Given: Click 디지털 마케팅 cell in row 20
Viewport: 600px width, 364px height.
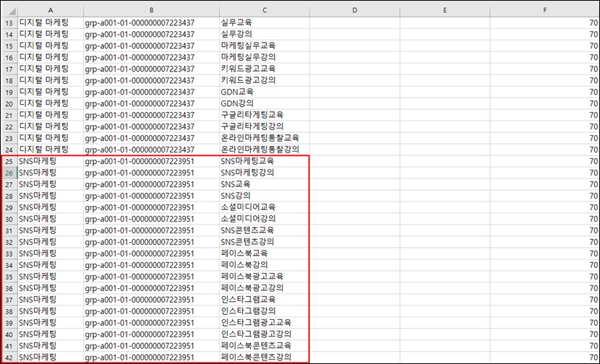Looking at the screenshot, I should click(x=51, y=103).
